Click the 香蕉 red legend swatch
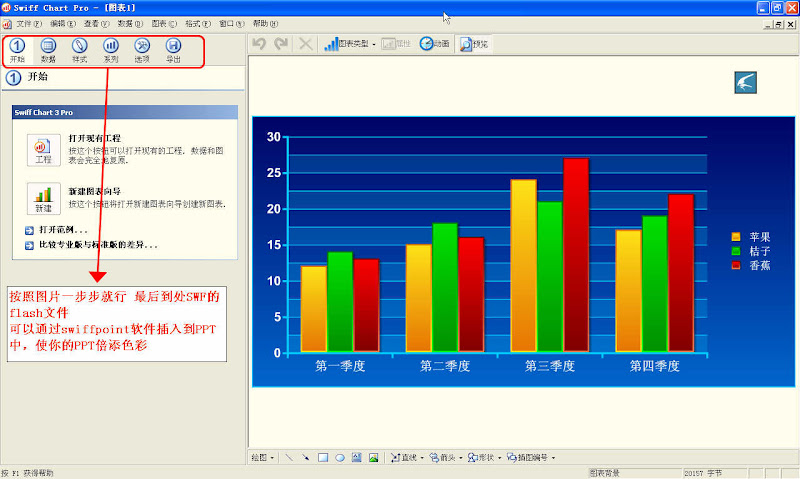The image size is (800, 479). 736,265
